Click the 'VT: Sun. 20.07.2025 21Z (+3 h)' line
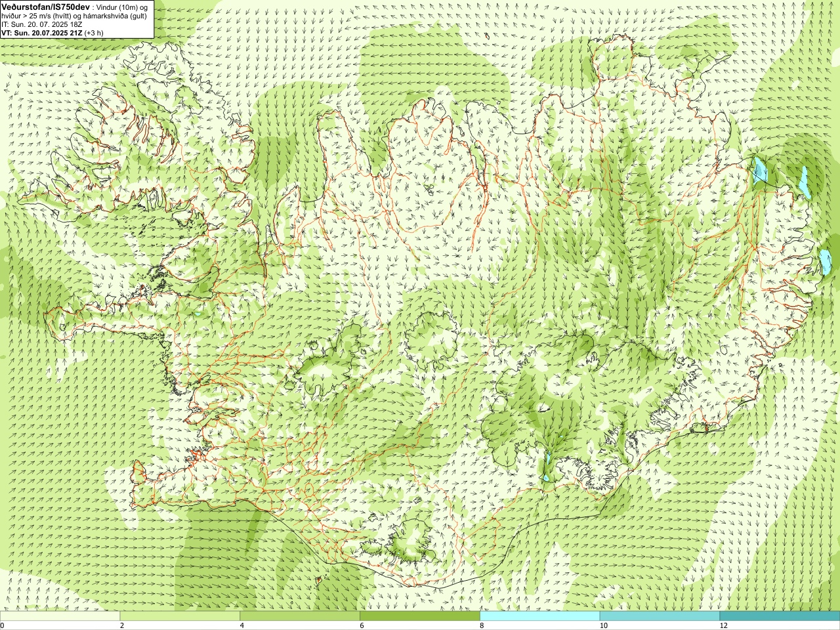Image resolution: width=840 pixels, height=630 pixels. [x=52, y=32]
